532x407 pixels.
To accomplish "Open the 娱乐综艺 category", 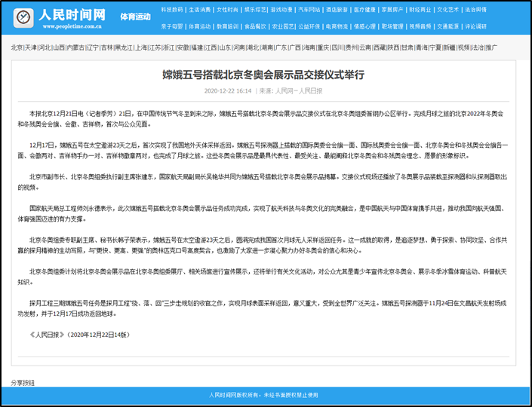I will coord(255,10).
